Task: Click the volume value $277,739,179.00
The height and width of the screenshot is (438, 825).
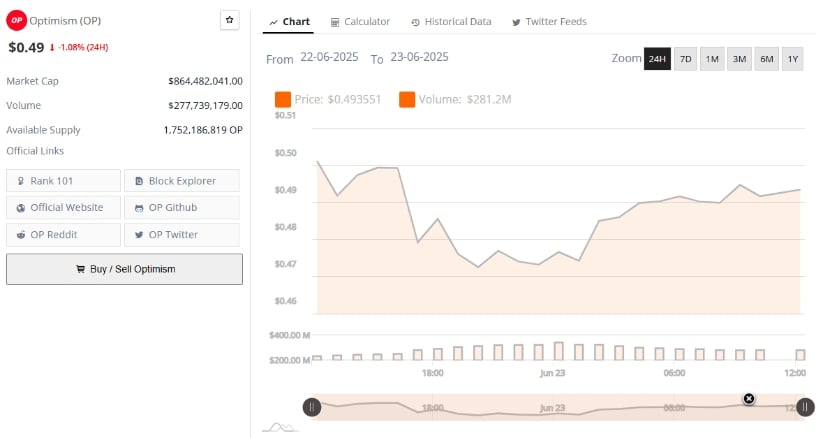Action: tap(205, 105)
